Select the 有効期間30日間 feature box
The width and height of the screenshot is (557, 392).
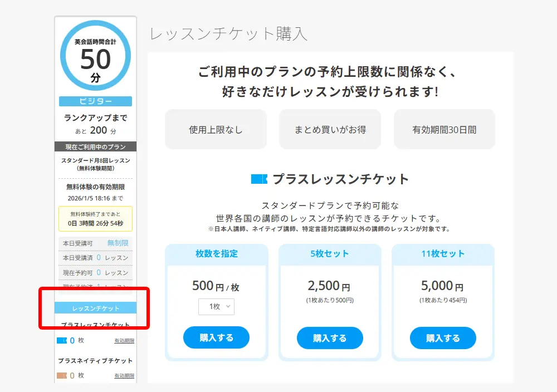tap(444, 130)
